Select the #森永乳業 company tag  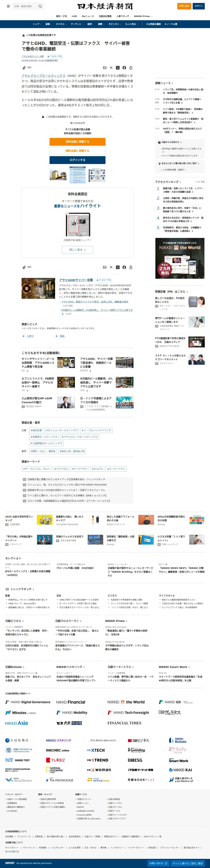point(36,430)
